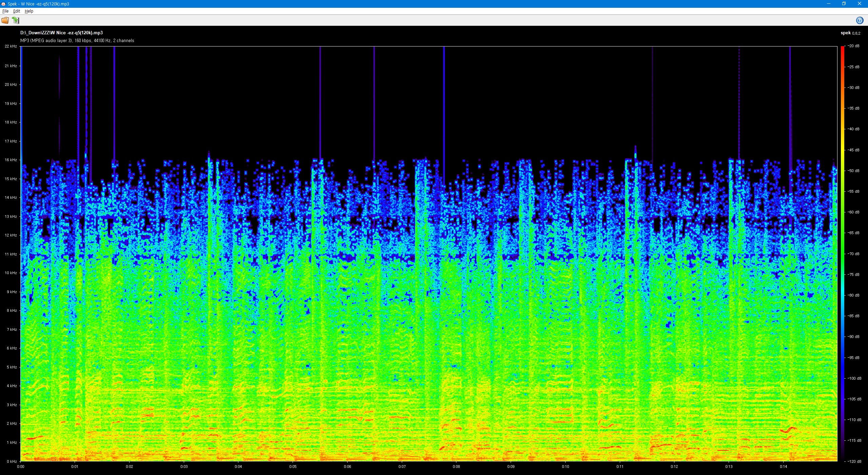Click the 0:14 time axis marker

[783, 467]
